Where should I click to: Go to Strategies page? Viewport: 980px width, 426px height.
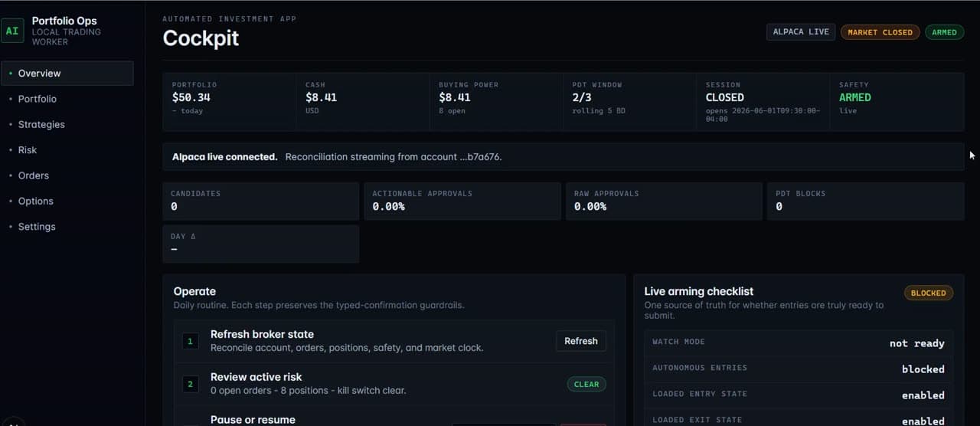pos(67,124)
